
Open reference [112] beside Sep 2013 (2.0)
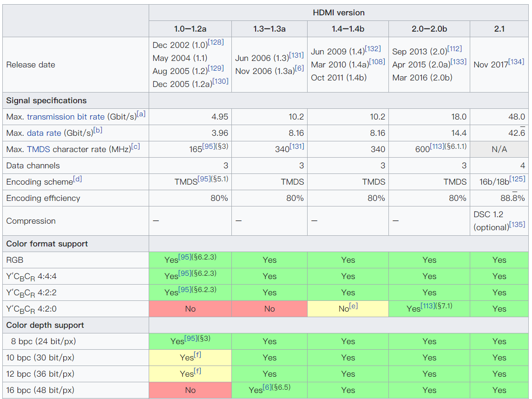pos(454,48)
